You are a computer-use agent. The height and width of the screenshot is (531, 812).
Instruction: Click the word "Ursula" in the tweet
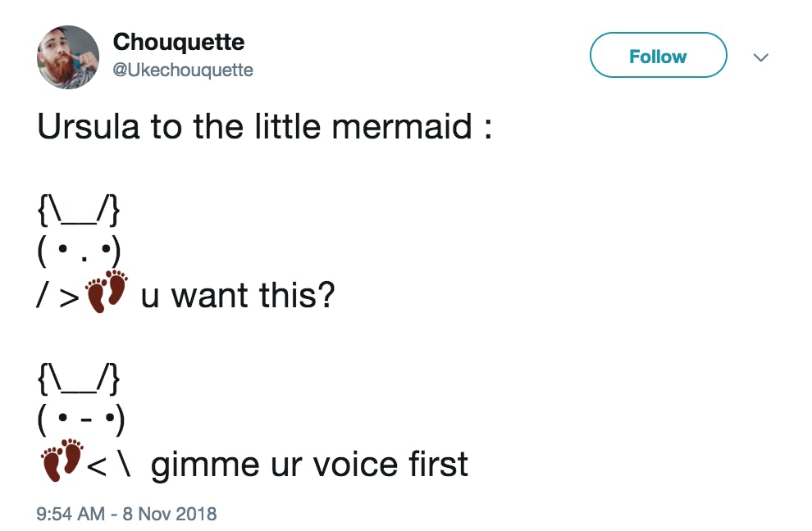(x=86, y=127)
